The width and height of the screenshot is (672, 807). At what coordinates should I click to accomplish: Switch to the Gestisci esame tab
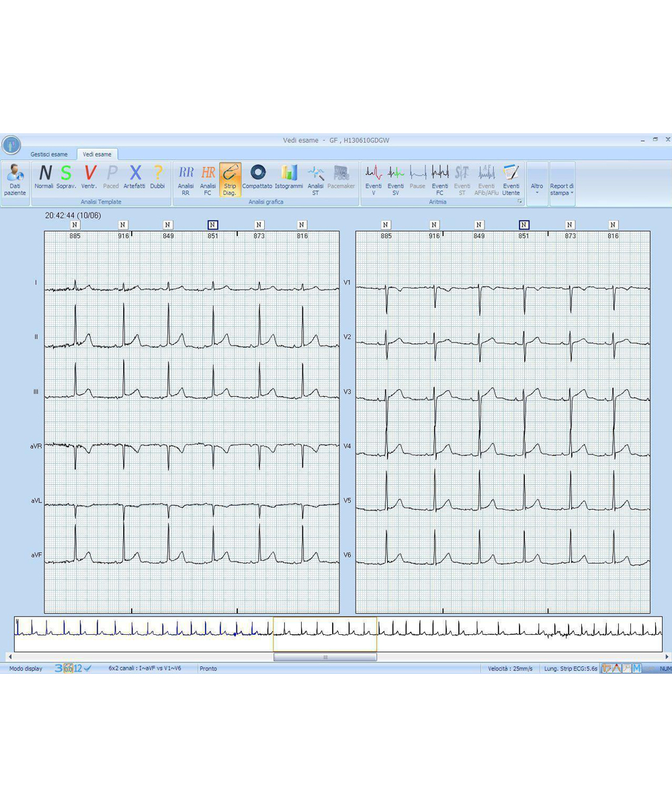click(48, 154)
